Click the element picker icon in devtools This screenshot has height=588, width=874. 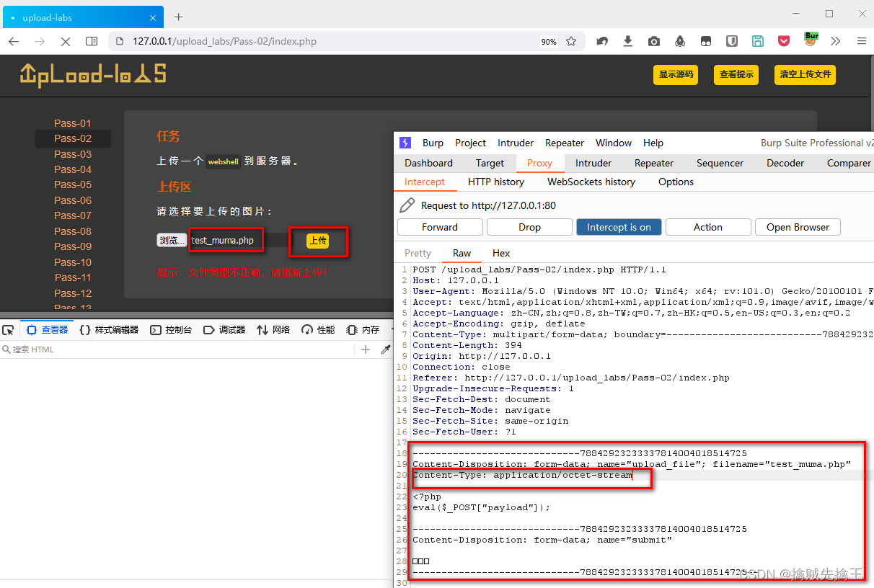pyautogui.click(x=8, y=330)
